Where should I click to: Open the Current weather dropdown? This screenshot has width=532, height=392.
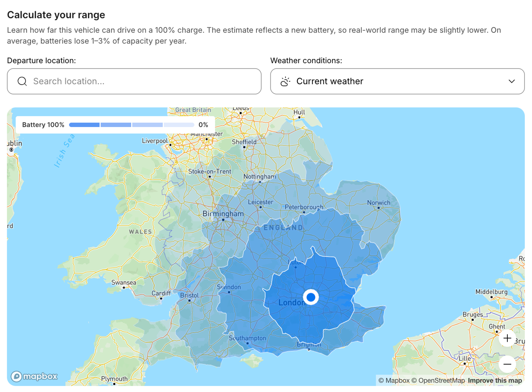(x=397, y=81)
